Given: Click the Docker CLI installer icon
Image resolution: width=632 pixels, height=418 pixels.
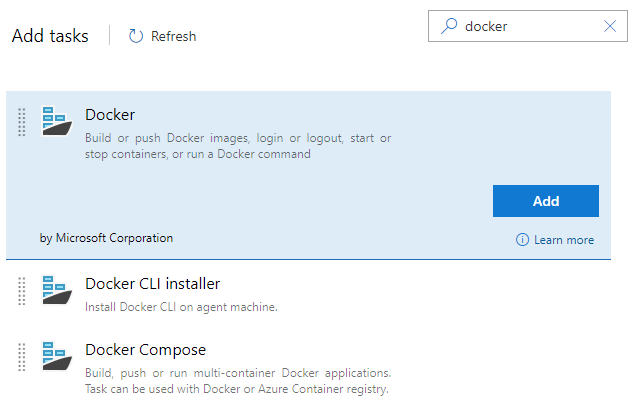Looking at the screenshot, I should point(56,290).
